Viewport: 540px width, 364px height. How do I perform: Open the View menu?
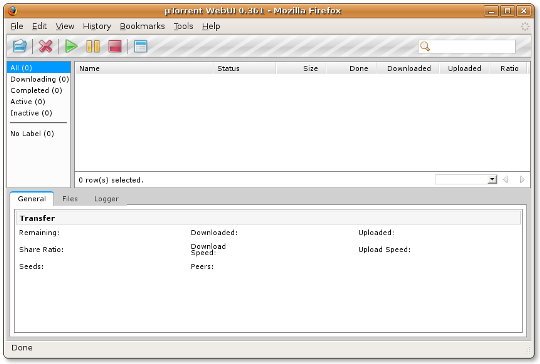click(x=65, y=26)
